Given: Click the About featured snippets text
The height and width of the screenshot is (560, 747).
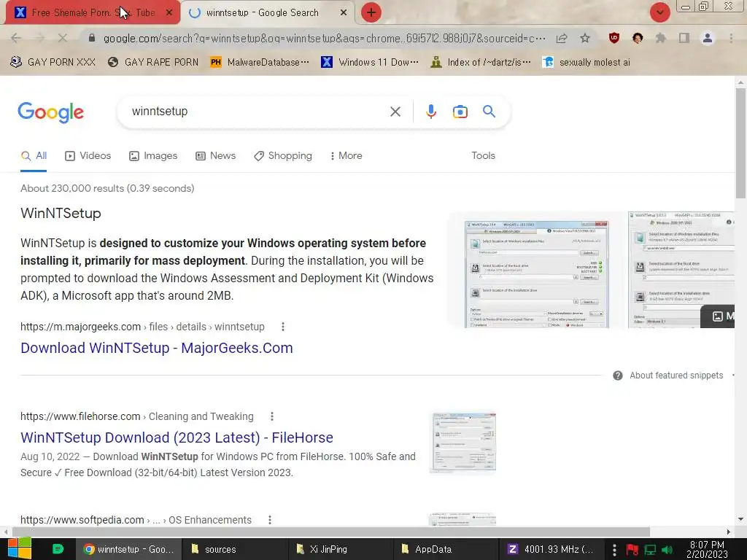Looking at the screenshot, I should [x=676, y=376].
